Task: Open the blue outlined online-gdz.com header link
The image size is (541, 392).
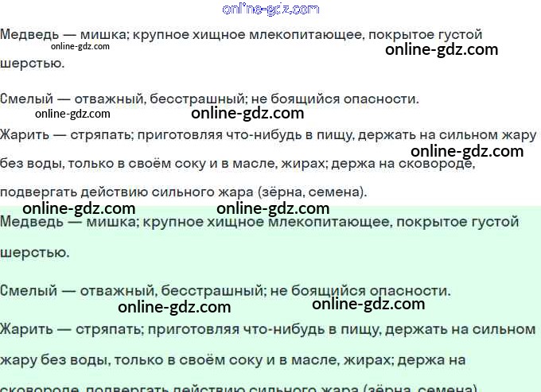Action: coord(270,10)
